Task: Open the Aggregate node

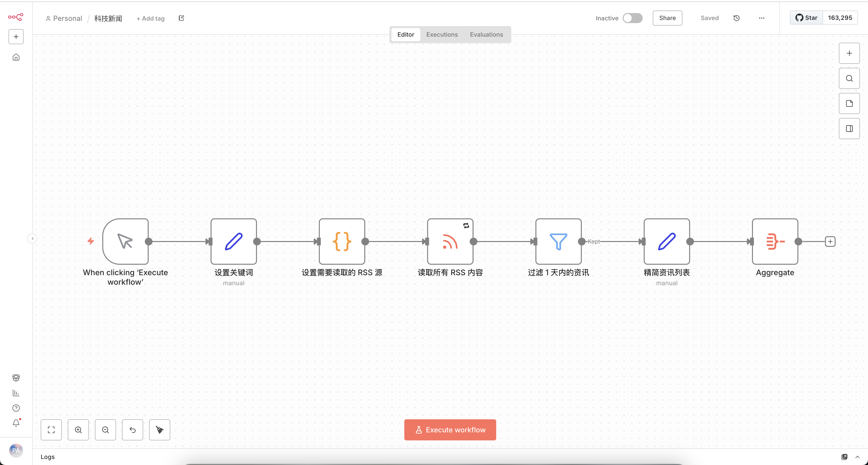Action: pos(775,241)
